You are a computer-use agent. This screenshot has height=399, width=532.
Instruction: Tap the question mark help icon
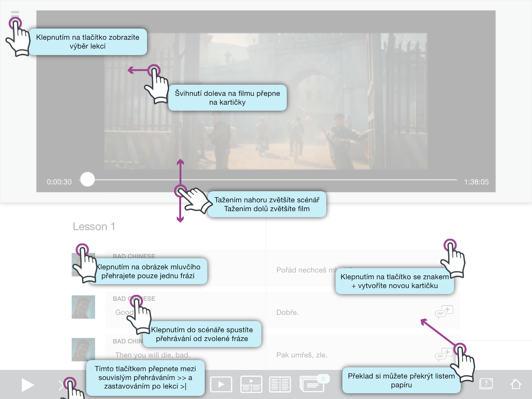pyautogui.click(x=486, y=384)
